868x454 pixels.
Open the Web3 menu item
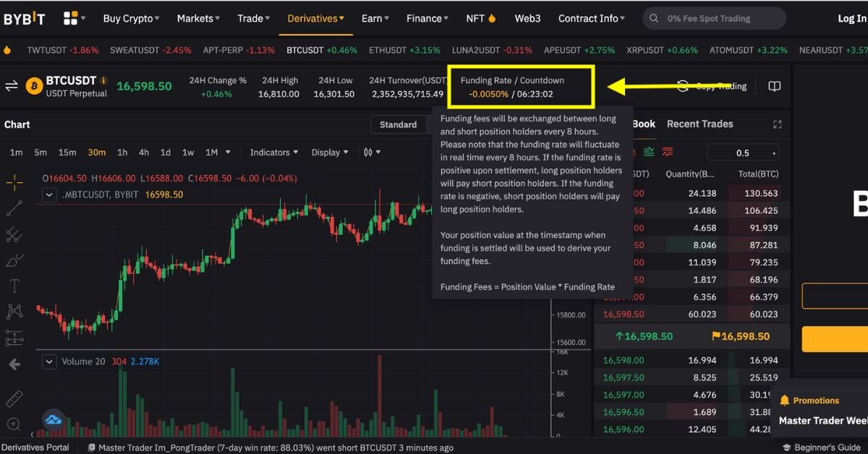(527, 18)
